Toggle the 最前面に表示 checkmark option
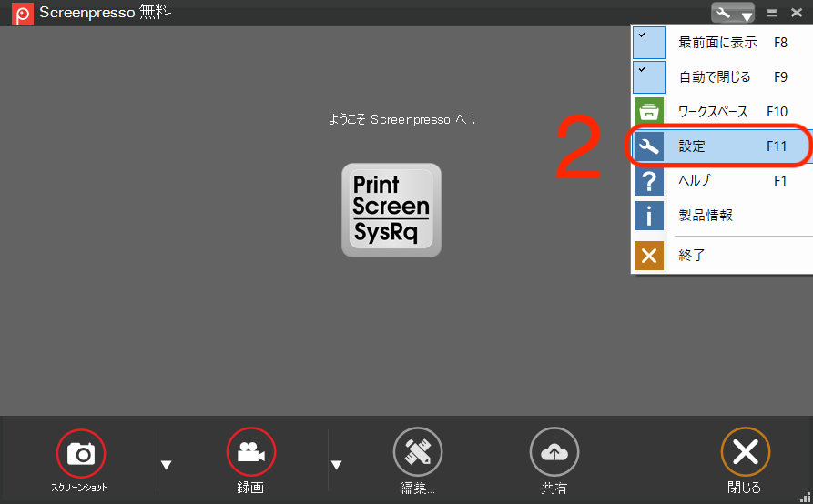This screenshot has height=504, width=813. coord(648,43)
